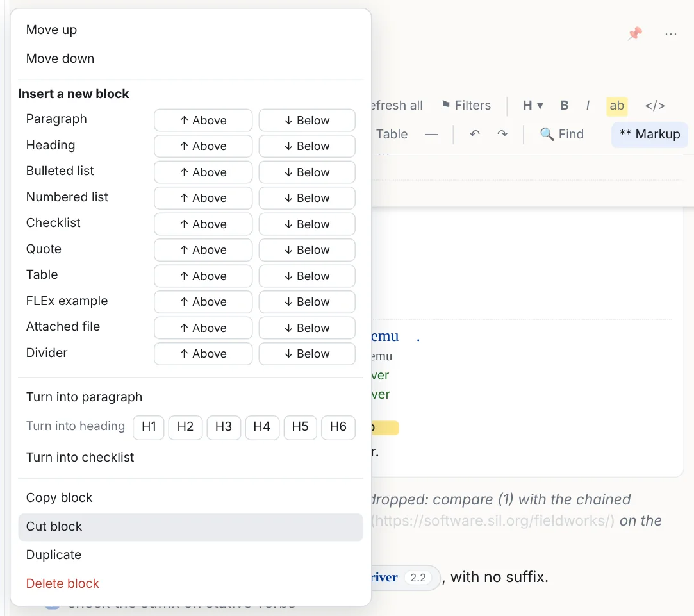694x616 pixels.
Task: Insert a FLEx example below
Action: click(307, 301)
